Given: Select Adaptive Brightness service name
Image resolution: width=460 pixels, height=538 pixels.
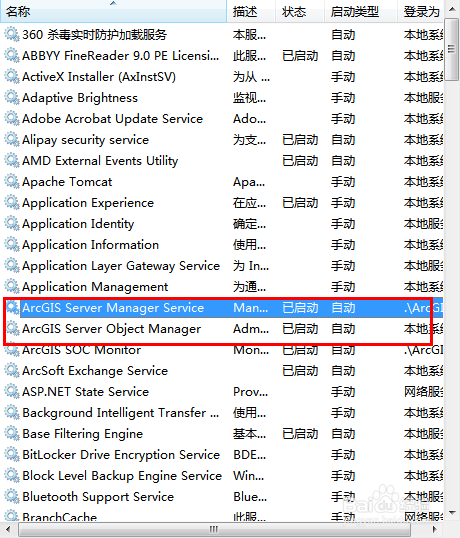Looking at the screenshot, I should click(80, 98).
